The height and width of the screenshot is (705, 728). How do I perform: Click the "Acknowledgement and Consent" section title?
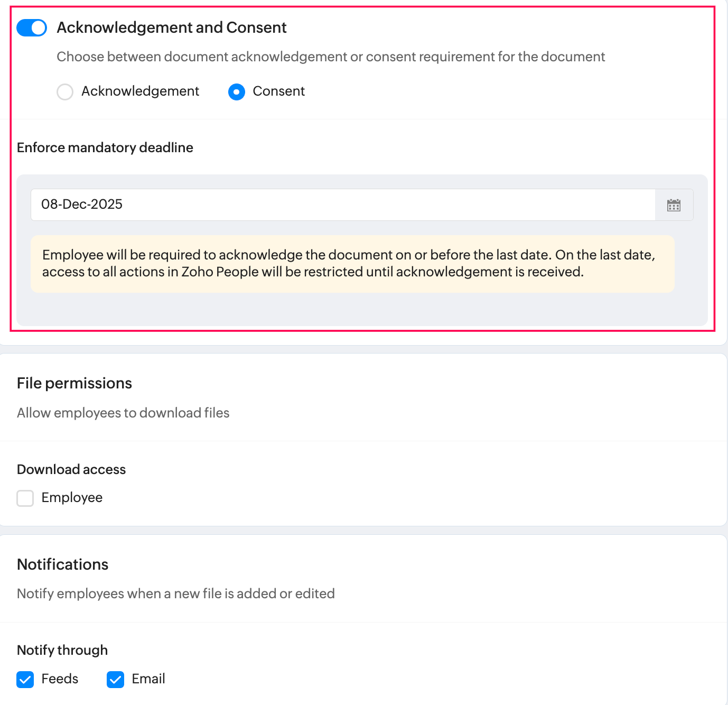coord(172,27)
